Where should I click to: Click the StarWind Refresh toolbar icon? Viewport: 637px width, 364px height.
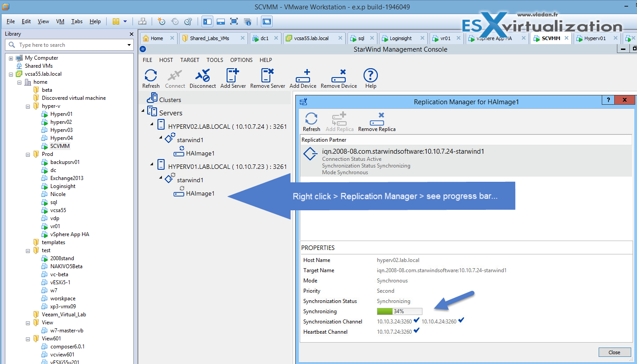[x=151, y=75]
